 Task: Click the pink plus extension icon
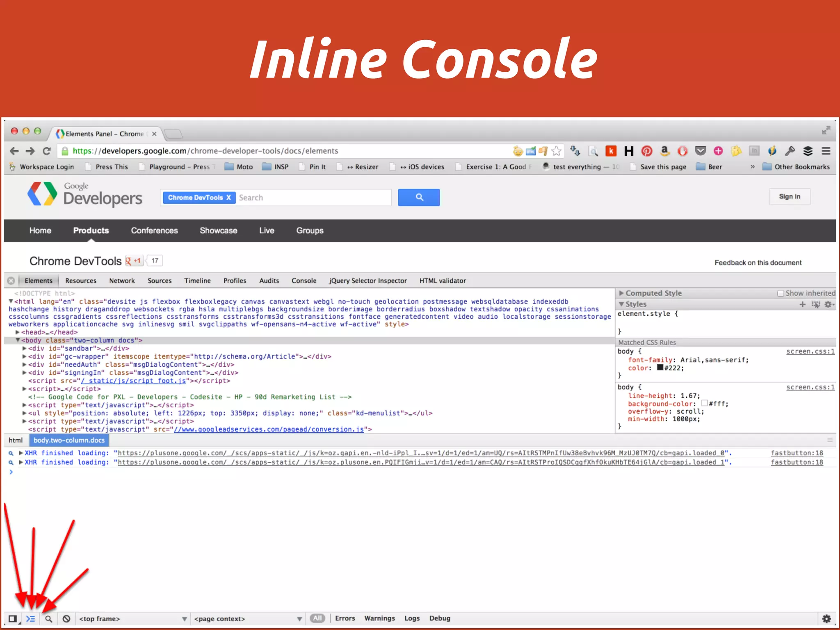click(x=718, y=151)
